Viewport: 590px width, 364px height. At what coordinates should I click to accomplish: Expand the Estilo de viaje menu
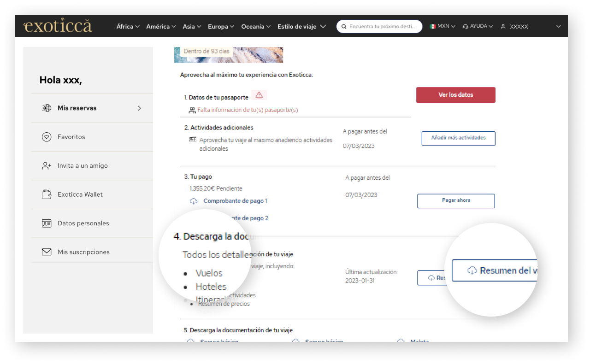pyautogui.click(x=301, y=26)
